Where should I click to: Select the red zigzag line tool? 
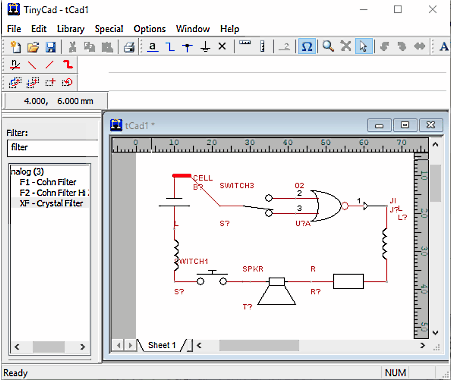(x=68, y=64)
